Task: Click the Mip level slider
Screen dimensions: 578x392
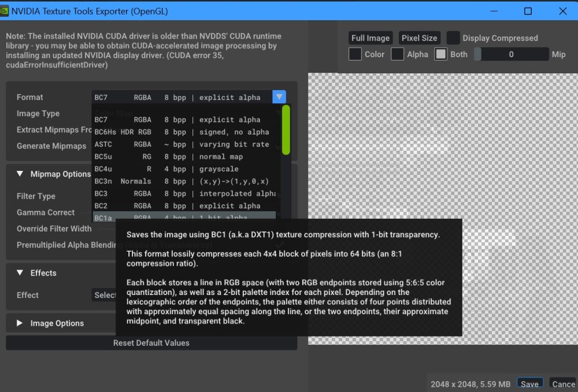Action: coord(512,54)
